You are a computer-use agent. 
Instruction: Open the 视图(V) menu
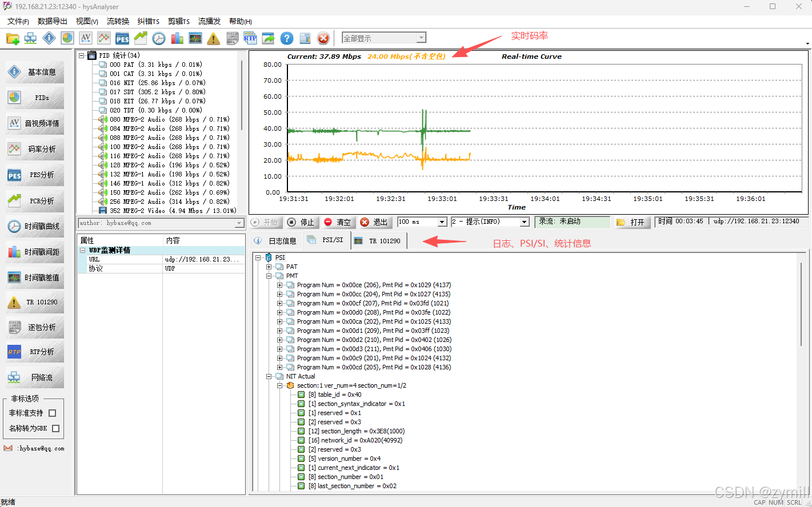click(87, 21)
